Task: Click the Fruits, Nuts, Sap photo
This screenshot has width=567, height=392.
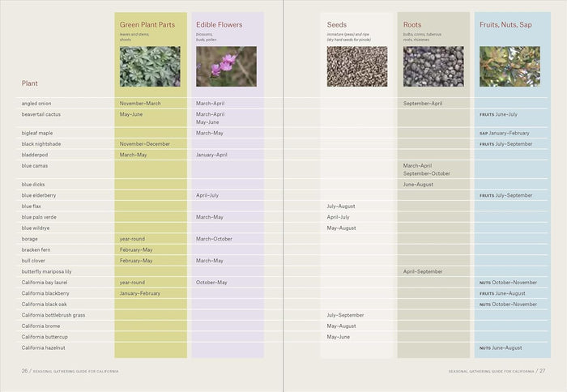Action: (509, 66)
